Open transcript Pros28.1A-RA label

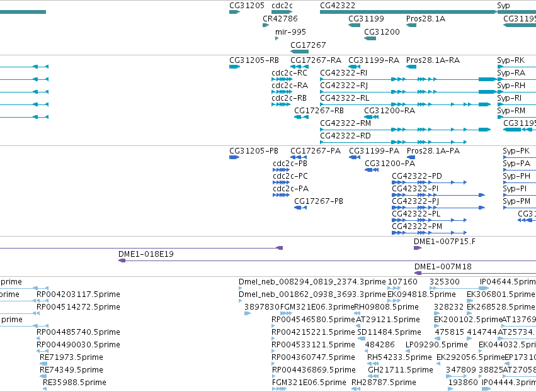[x=433, y=60]
